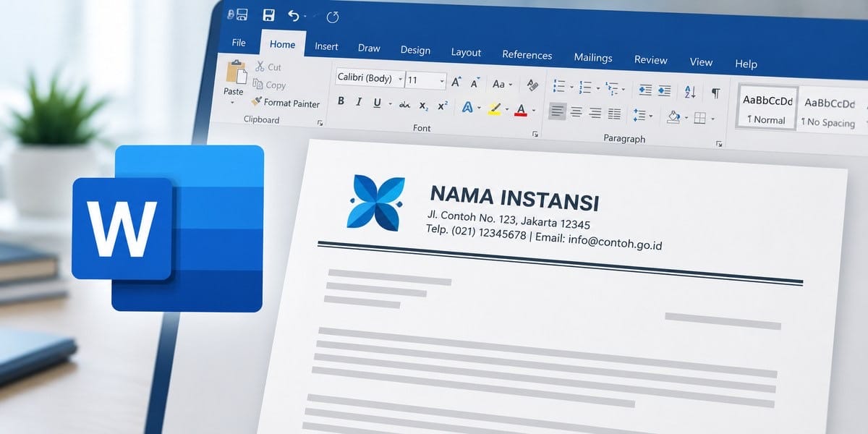This screenshot has width=868, height=434.
Task: Switch to the Help tab
Action: (x=746, y=64)
